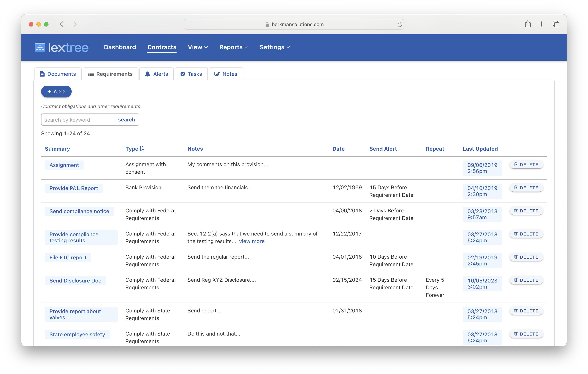Sort by the Send Alert column header
This screenshot has height=374, width=588.
(x=383, y=149)
